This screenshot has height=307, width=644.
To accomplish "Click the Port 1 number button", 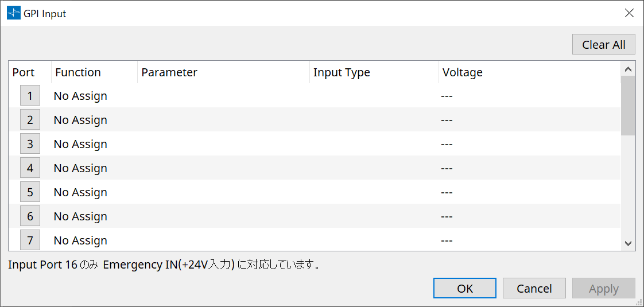I will pos(30,96).
